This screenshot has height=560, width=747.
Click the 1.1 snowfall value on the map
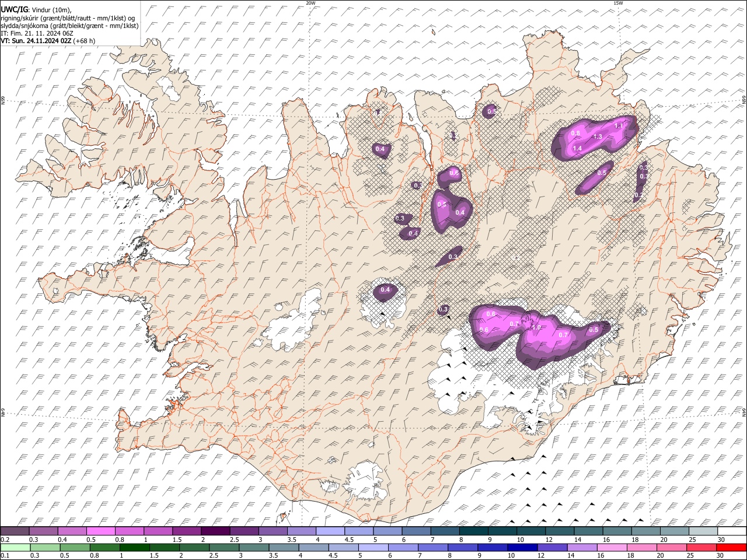pyautogui.click(x=619, y=125)
